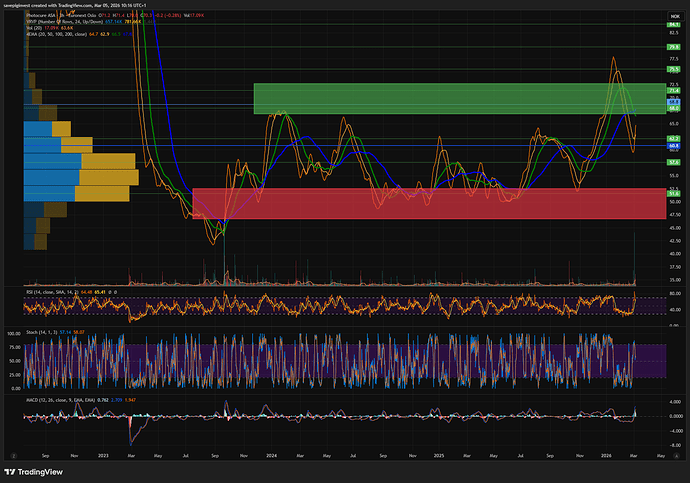This screenshot has height=483, width=690.
Task: Click the 84.1 price label on axis
Action: pos(674,24)
